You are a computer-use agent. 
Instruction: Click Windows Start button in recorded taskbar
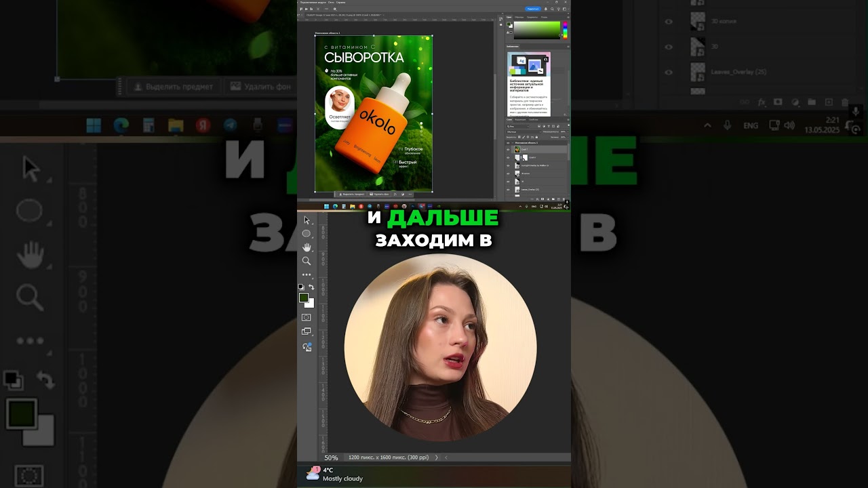click(x=326, y=206)
